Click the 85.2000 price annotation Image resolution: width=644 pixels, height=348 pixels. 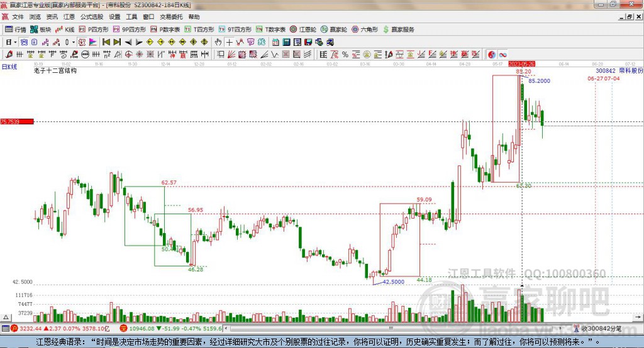(539, 81)
